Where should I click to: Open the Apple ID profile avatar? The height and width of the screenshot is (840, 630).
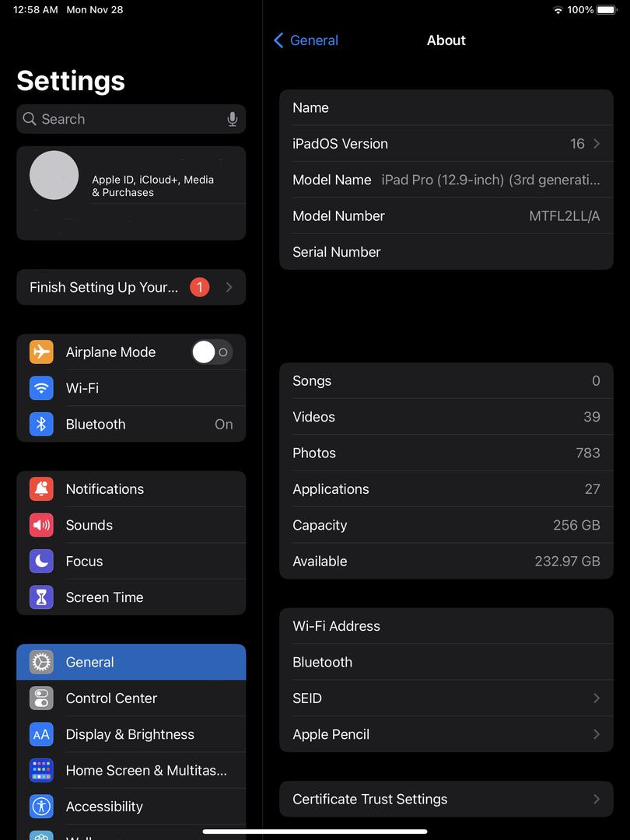pos(54,176)
